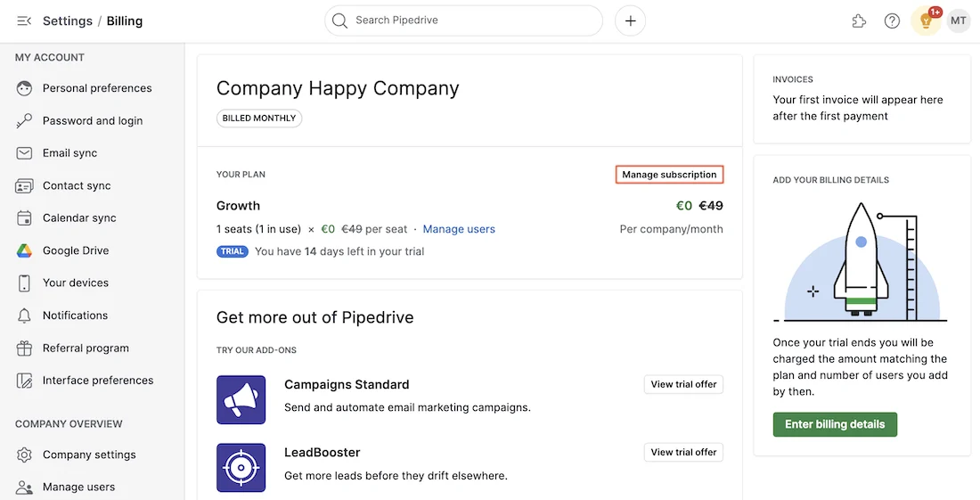The image size is (980, 500).
Task: Collapse the sidebar with the menu icon
Action: point(24,20)
